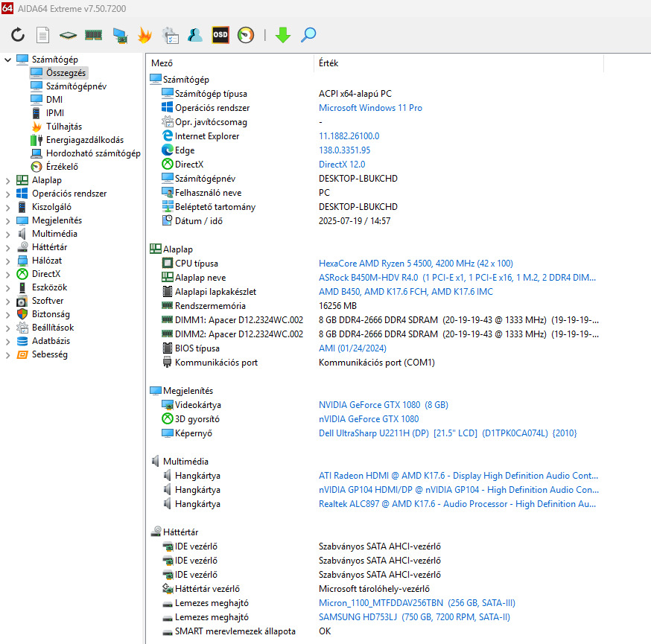The width and height of the screenshot is (651, 644).
Task: Open the NVIDIA GeForce GTX 1080 (8 GB) link
Action: coord(383,405)
